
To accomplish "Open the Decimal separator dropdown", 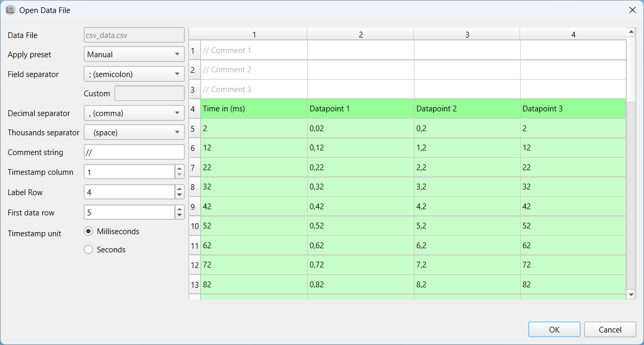I will click(134, 113).
